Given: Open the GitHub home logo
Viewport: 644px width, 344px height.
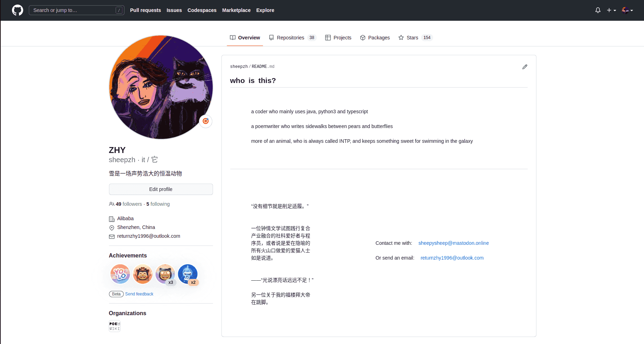Looking at the screenshot, I should pos(18,10).
